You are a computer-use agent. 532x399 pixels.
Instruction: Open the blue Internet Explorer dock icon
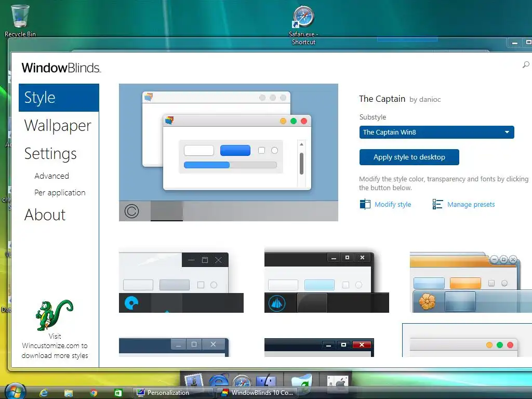click(219, 380)
